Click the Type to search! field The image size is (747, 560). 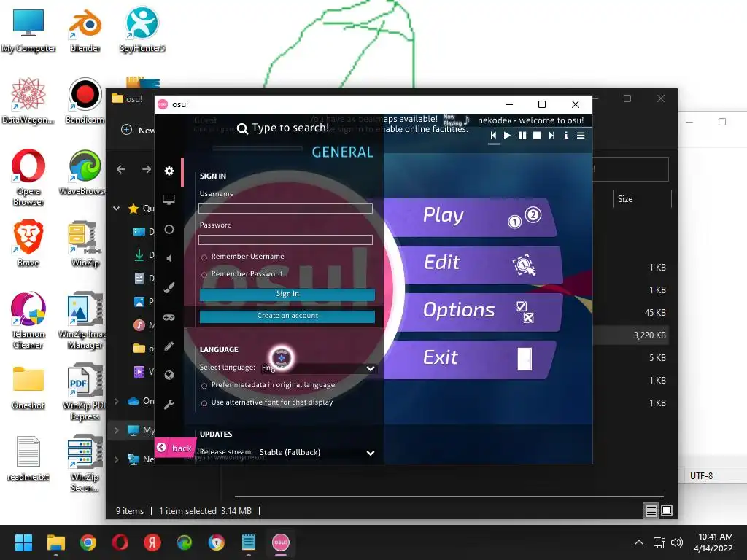(x=290, y=128)
